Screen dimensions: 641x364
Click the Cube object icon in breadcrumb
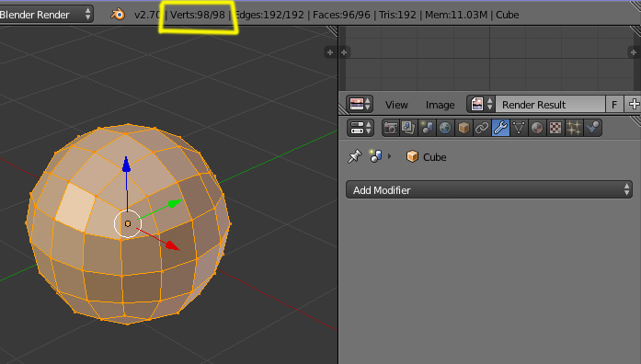(x=412, y=156)
